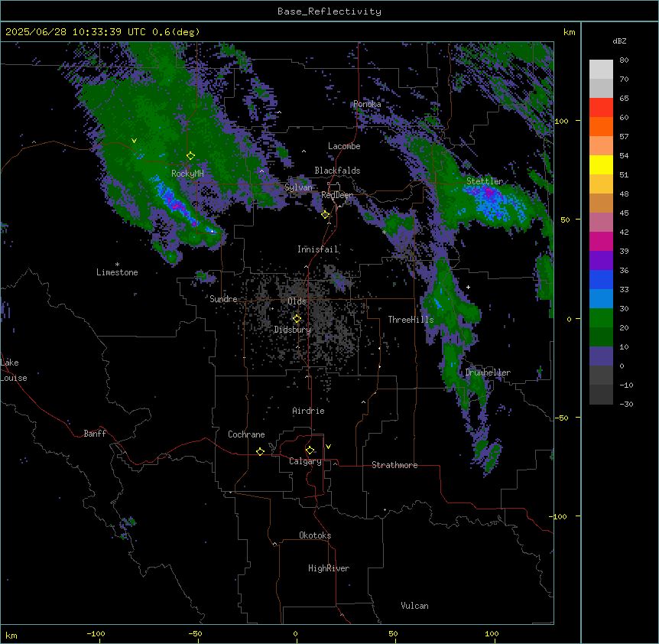659x644 pixels.
Task: Click the yellow diamond marker above Calgary
Action: click(310, 450)
